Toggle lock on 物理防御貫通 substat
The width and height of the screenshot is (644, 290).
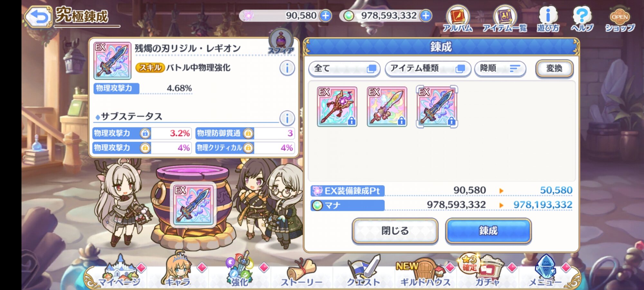click(x=248, y=133)
